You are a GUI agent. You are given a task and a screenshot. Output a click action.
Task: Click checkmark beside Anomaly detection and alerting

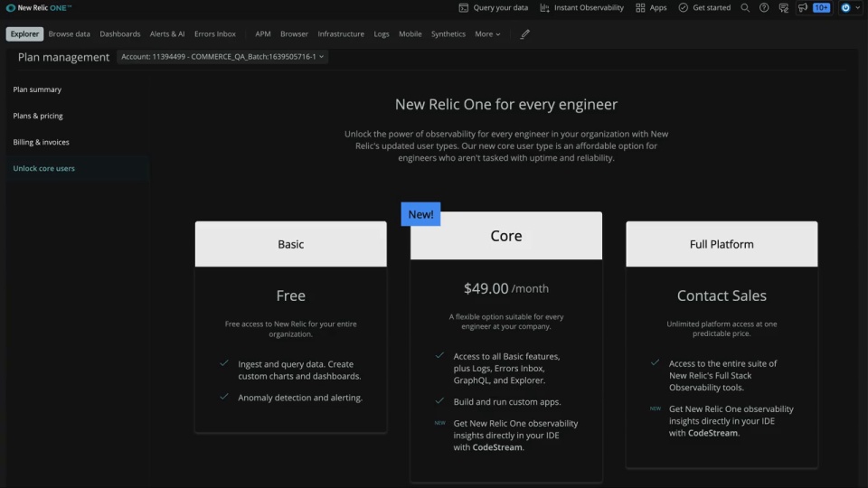(x=223, y=397)
